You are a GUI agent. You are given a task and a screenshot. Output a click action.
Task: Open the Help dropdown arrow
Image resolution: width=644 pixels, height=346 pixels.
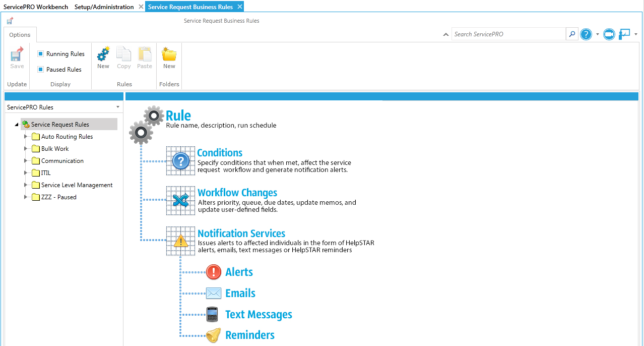click(598, 34)
